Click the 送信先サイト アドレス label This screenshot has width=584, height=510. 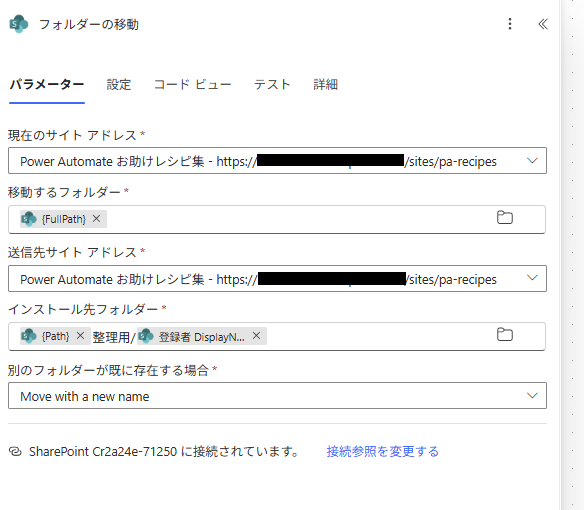click(72, 253)
